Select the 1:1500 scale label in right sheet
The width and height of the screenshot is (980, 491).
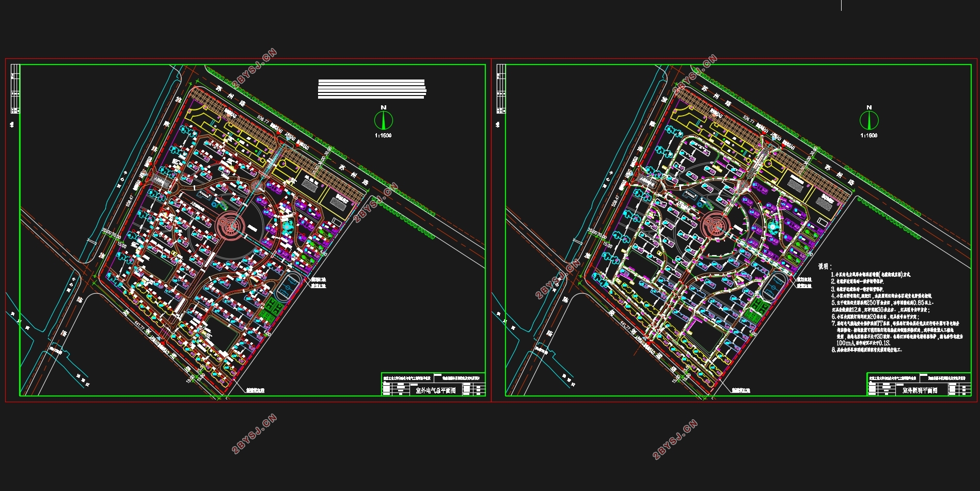click(x=868, y=135)
